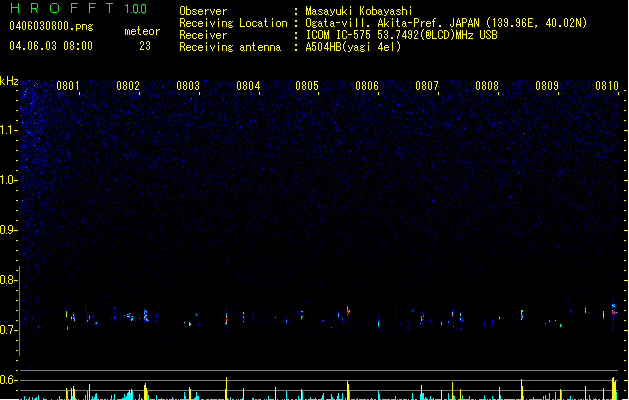Click the date 04.06.03 08:00

[51, 46]
